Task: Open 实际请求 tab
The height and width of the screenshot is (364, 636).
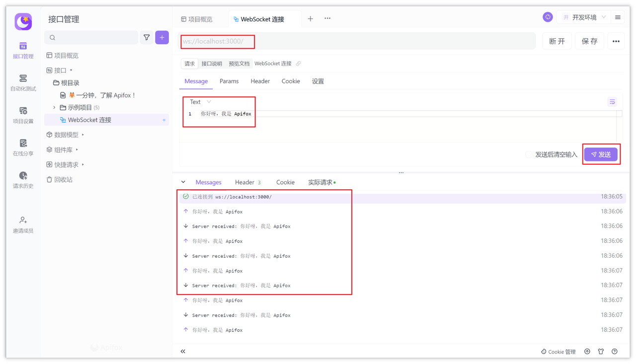Action: tap(321, 182)
